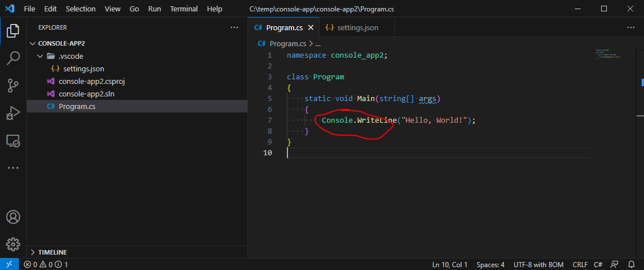Click the C# icon in breadcrumb

coord(262,43)
